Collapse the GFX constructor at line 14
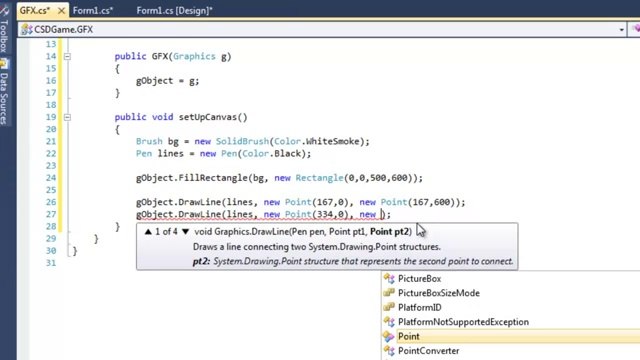 click(x=67, y=56)
